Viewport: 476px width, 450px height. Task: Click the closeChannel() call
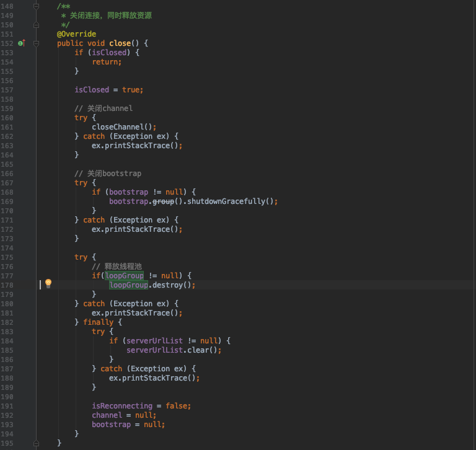(122, 127)
